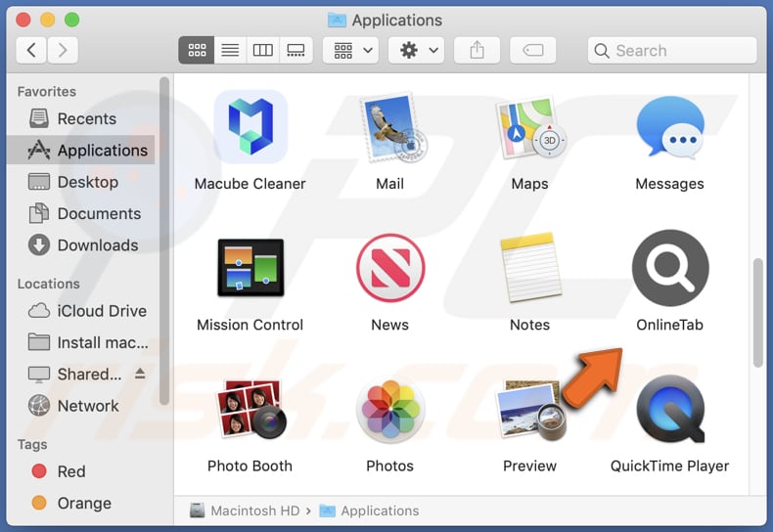Click the Favorites section header
The height and width of the screenshot is (532, 773).
pos(47,92)
